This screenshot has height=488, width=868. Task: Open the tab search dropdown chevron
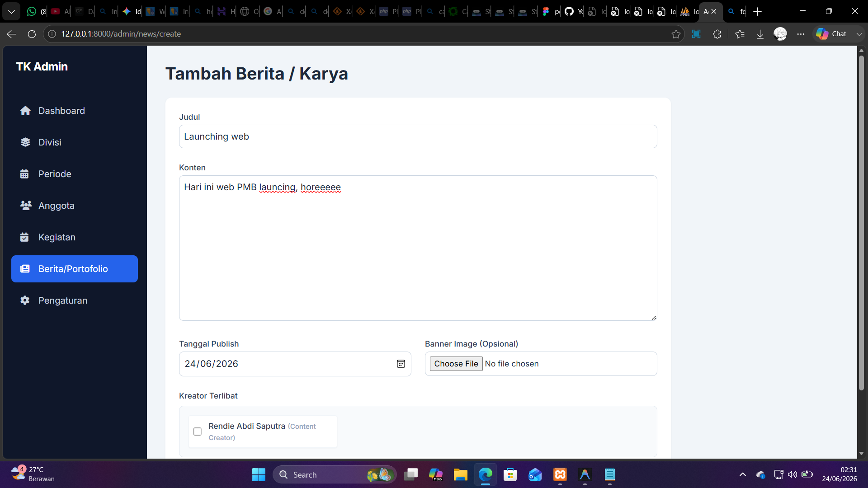click(x=11, y=11)
